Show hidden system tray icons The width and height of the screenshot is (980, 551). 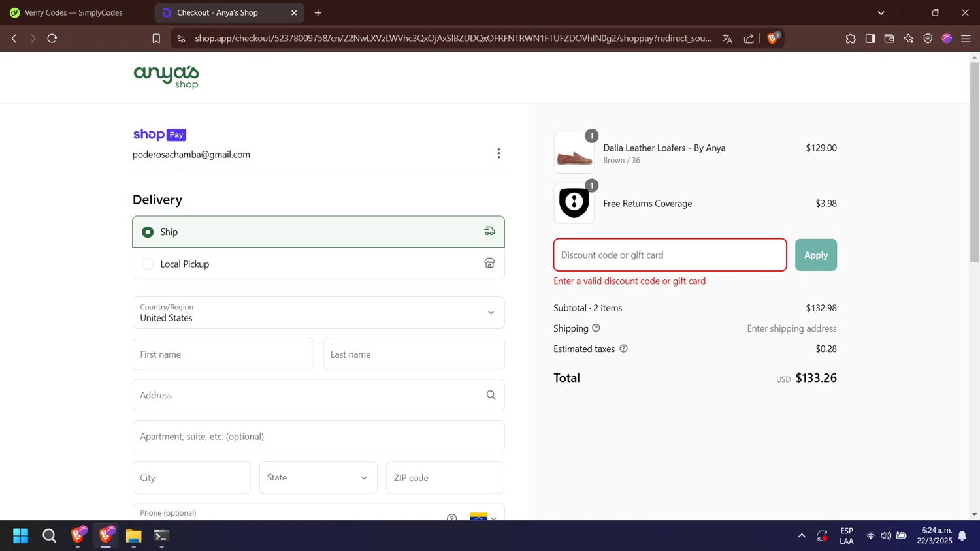pyautogui.click(x=802, y=536)
